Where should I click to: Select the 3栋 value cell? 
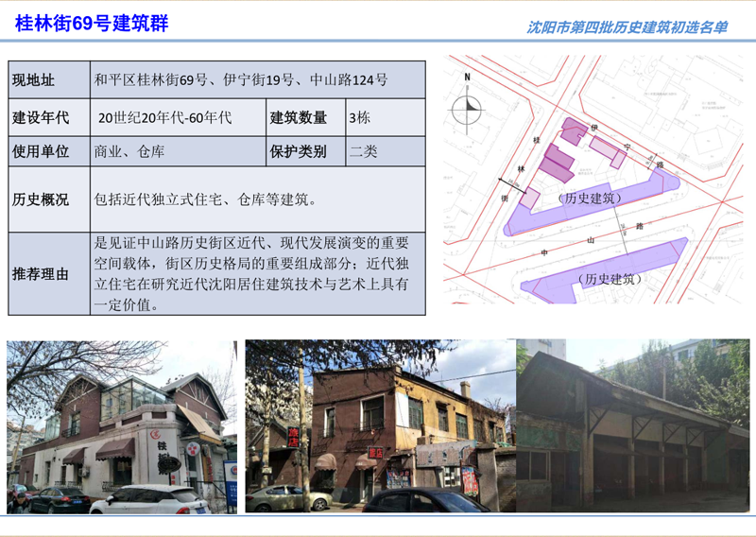(x=386, y=118)
